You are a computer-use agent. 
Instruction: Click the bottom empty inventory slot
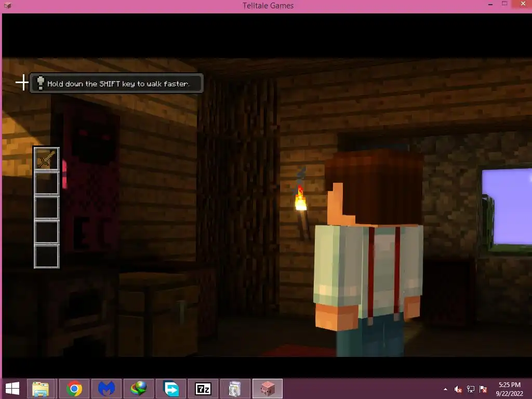pos(46,257)
